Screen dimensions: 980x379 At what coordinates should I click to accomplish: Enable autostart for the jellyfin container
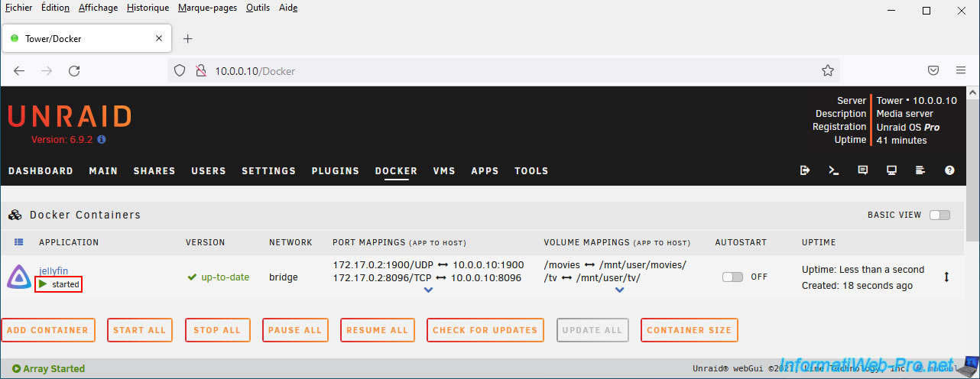pyautogui.click(x=732, y=277)
